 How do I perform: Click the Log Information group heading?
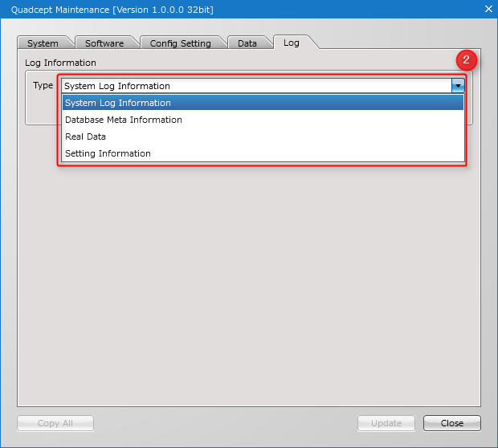pos(60,63)
